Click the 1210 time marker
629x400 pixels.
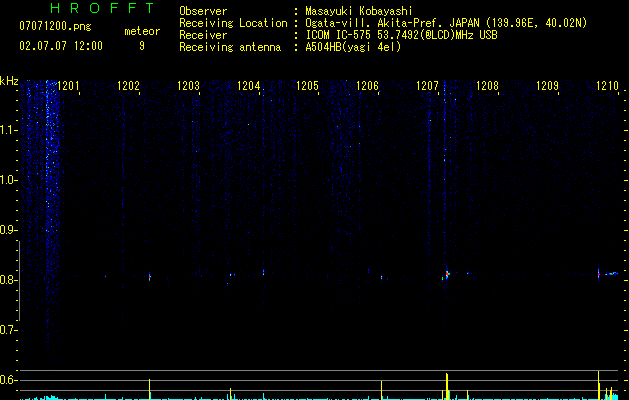(x=607, y=86)
